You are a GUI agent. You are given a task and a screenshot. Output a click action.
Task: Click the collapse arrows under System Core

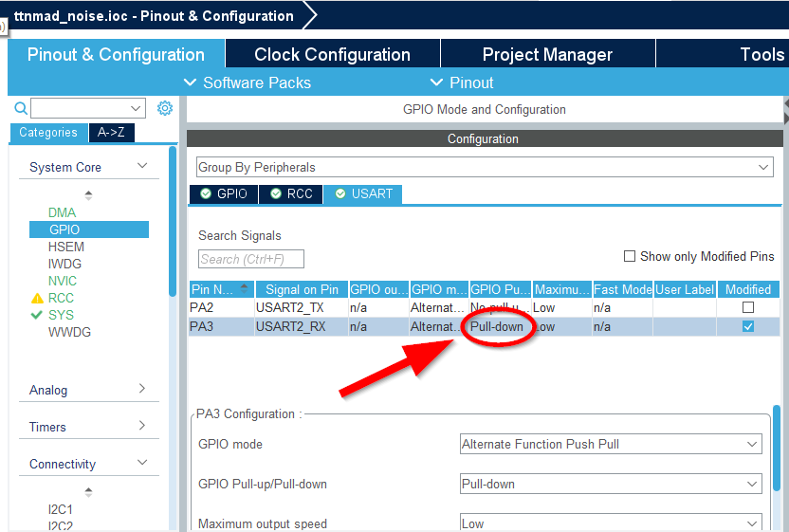89,195
